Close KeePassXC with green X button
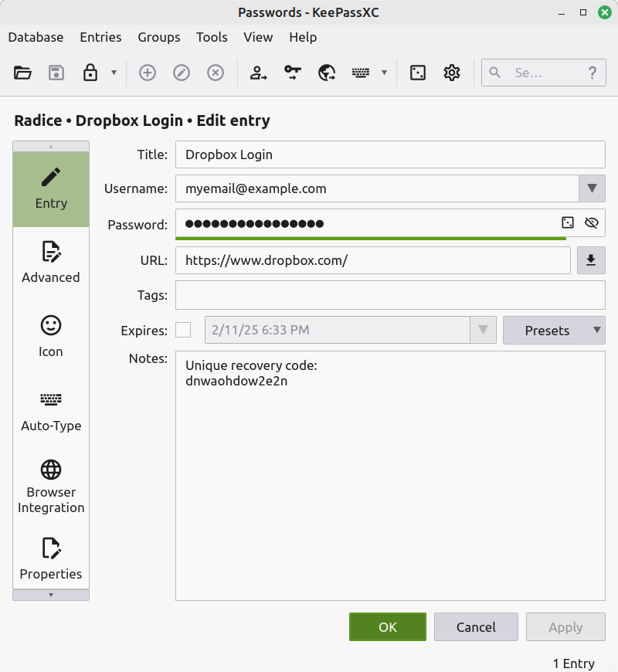The image size is (618, 672). [605, 12]
